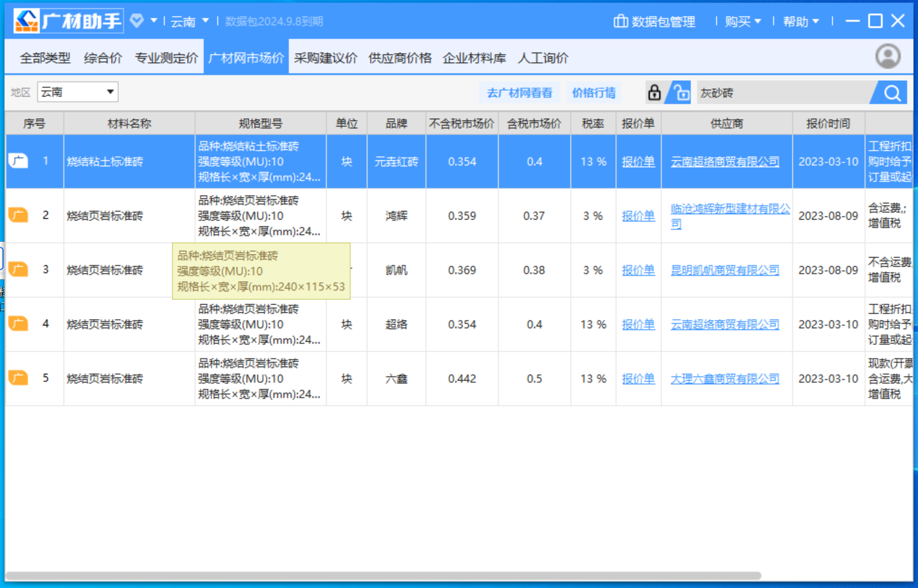Image resolution: width=918 pixels, height=588 pixels.
Task: Click the horizontal scrollbar at the bottom
Action: (383, 575)
